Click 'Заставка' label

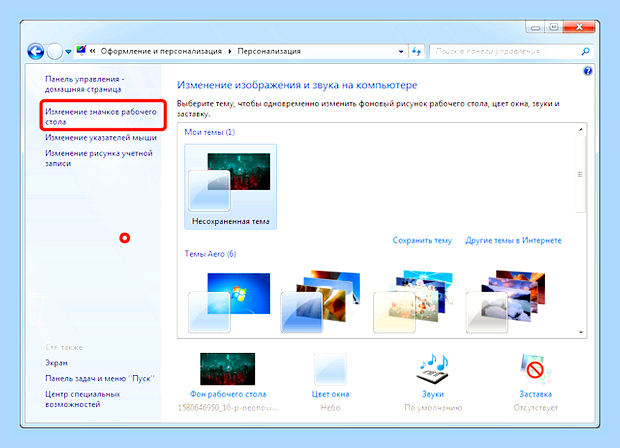535,394
